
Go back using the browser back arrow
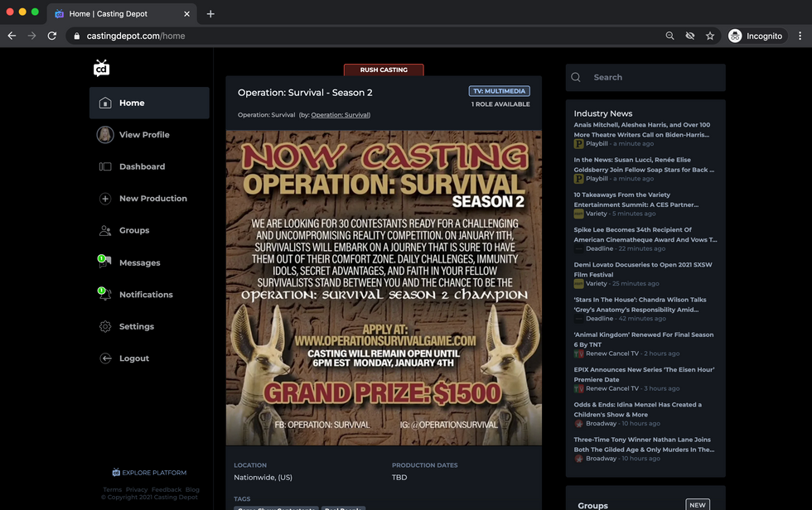pyautogui.click(x=12, y=36)
